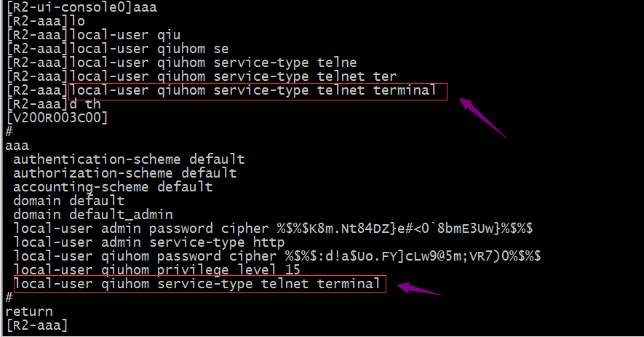Click the upper purple arrow annotation
644x337 pixels.
pos(482,117)
